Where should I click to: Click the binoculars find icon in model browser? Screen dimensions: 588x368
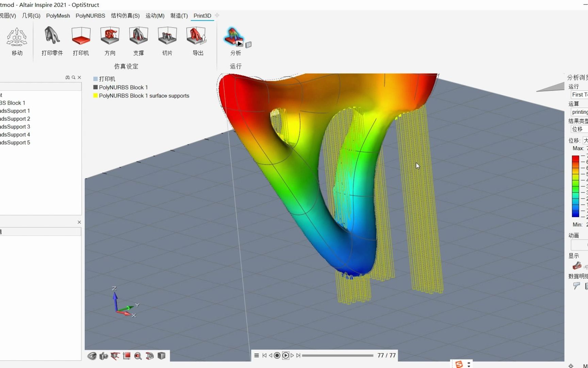(67, 78)
